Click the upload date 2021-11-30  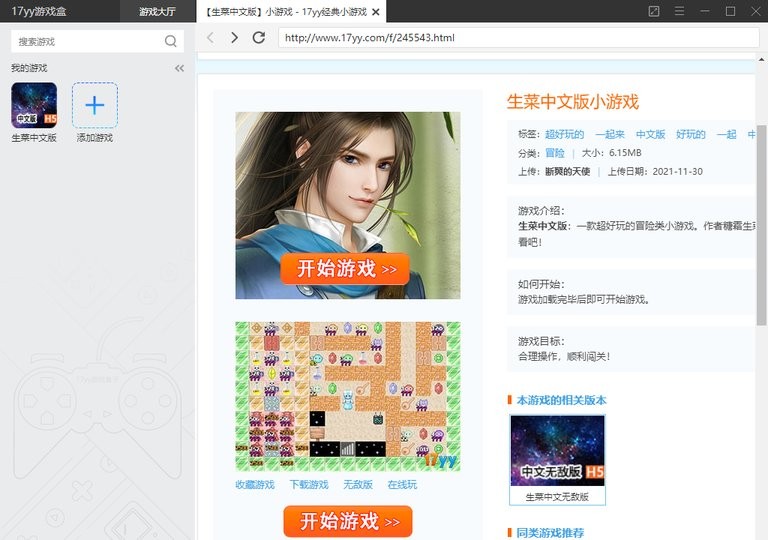click(x=677, y=172)
